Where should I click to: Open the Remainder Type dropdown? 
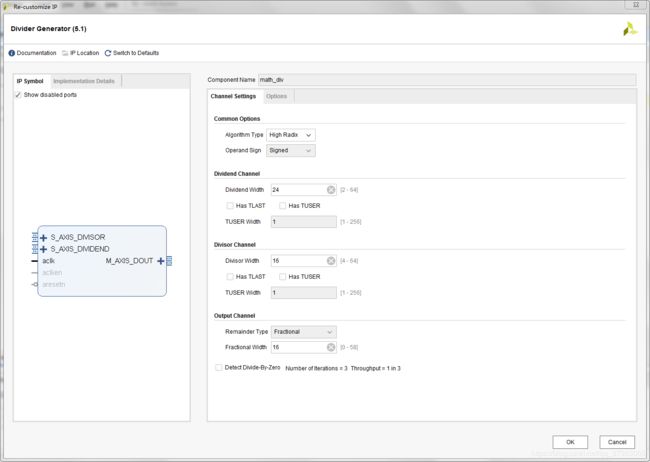pos(303,332)
